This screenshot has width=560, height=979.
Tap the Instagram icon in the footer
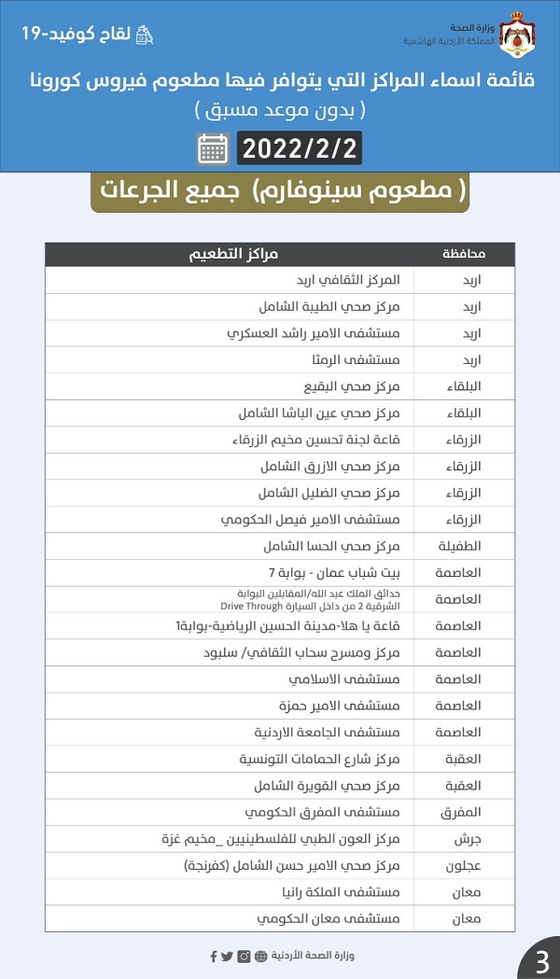tap(244, 956)
